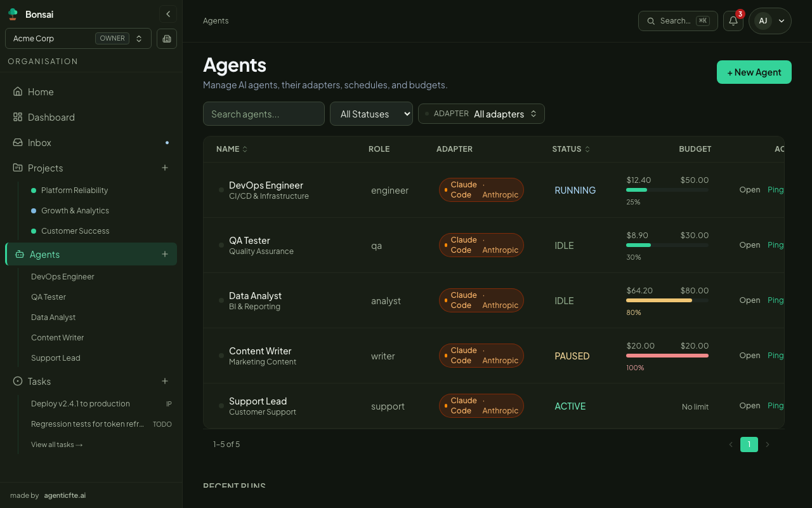Go to the previous page arrow
812x508 pixels.
731,444
